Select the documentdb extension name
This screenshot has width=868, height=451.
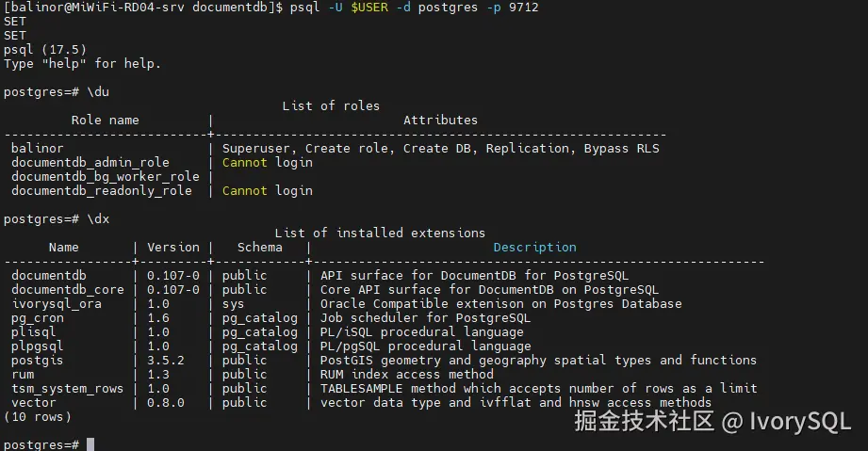(49, 276)
